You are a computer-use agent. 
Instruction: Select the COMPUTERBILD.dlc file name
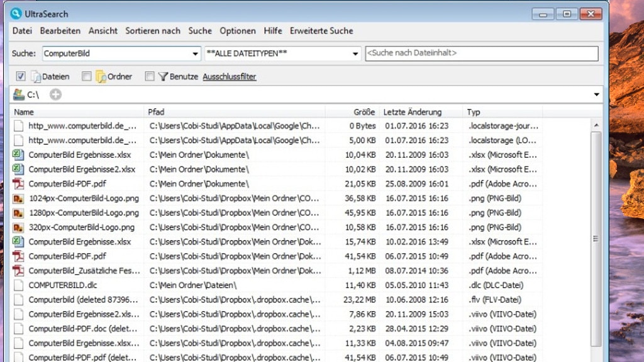(x=63, y=285)
